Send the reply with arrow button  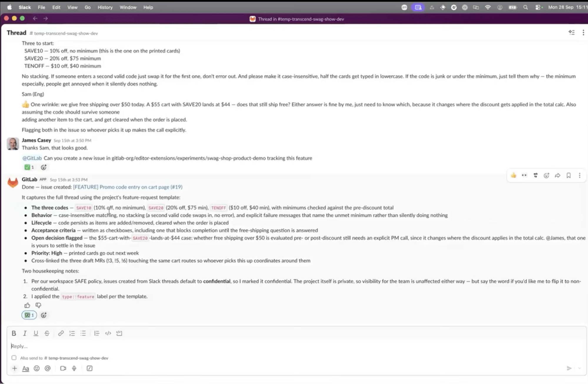(569, 368)
